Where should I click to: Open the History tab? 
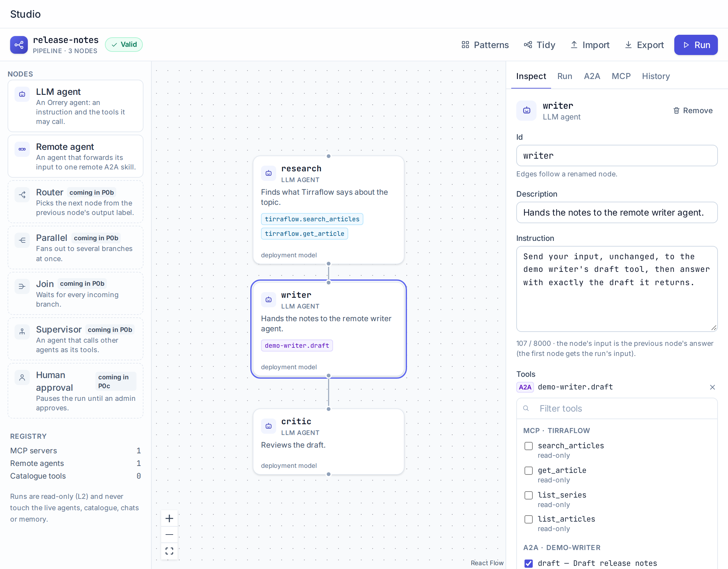pos(656,76)
